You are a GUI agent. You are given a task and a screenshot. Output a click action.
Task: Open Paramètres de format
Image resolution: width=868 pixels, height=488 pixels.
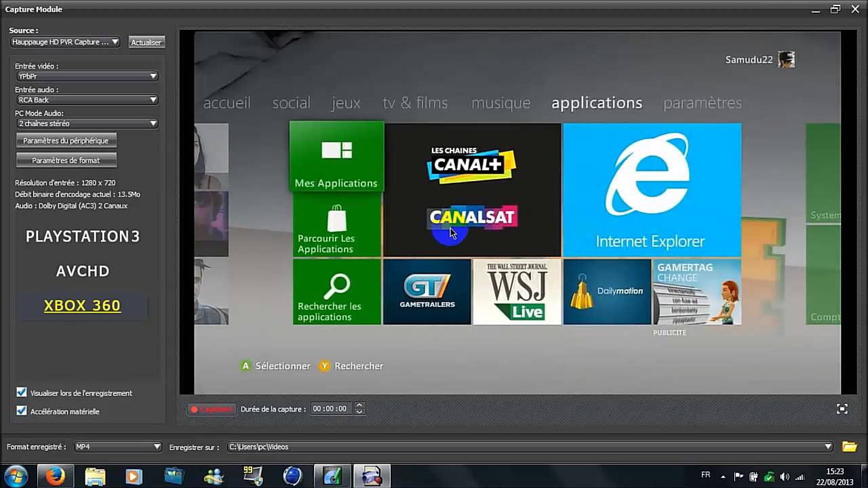pos(66,160)
